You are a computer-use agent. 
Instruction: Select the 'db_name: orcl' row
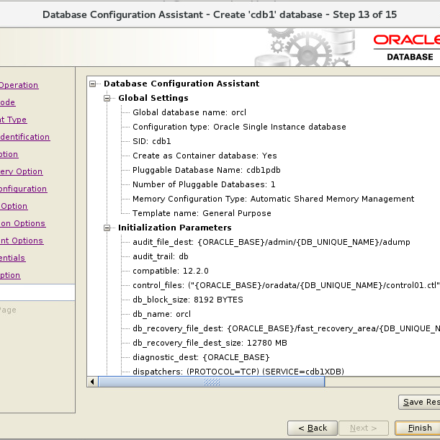pos(161,314)
